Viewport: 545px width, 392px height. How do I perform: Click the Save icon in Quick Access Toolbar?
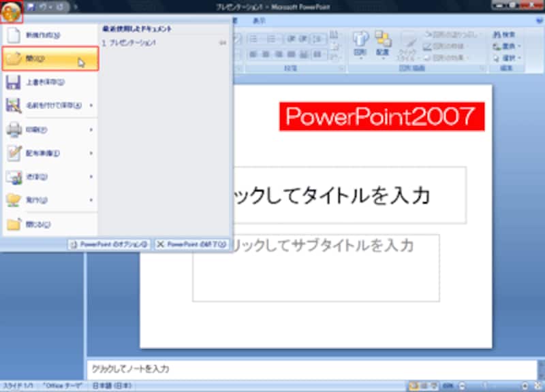(31, 7)
